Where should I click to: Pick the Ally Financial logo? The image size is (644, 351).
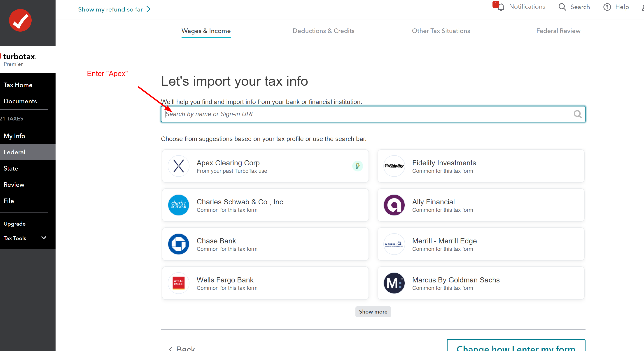coord(394,205)
